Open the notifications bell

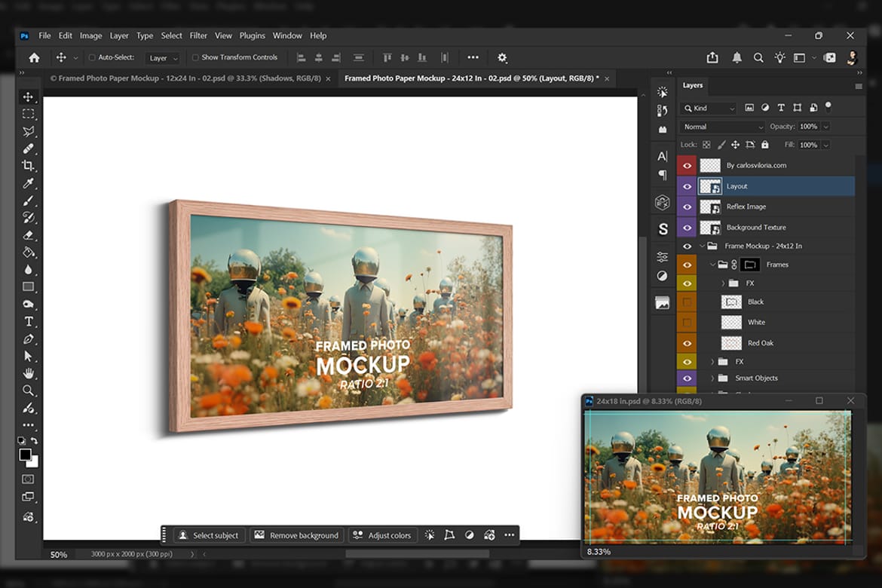737,57
